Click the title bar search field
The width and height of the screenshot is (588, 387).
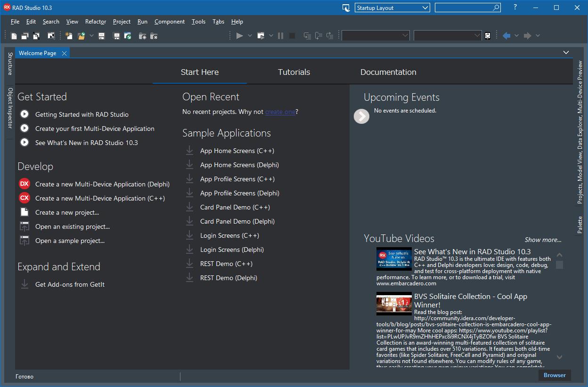click(464, 8)
